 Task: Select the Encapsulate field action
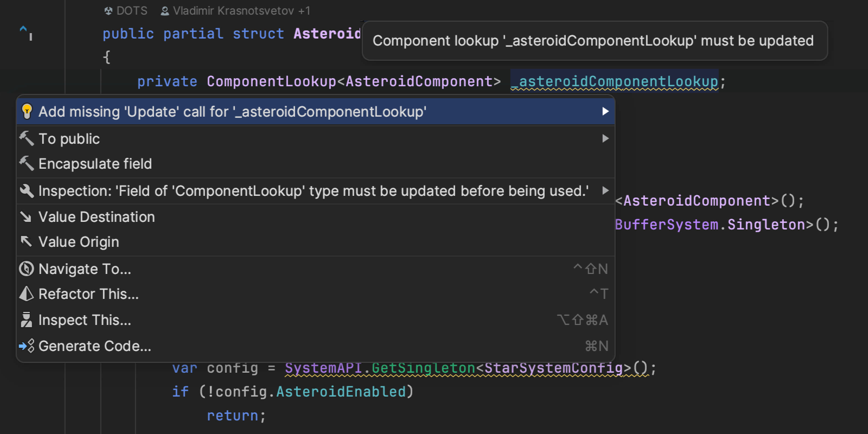95,164
